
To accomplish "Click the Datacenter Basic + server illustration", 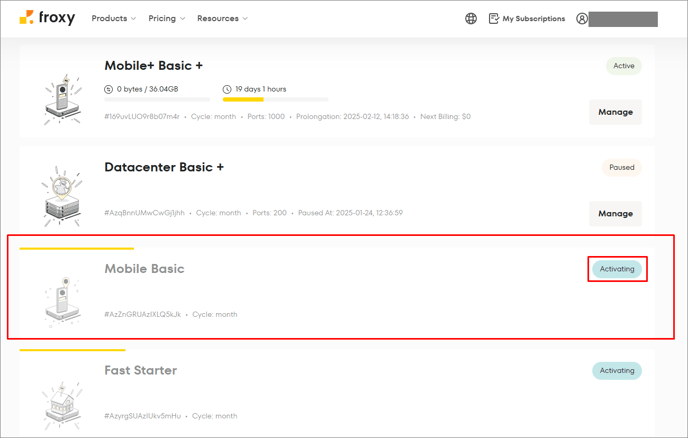I will click(62, 196).
